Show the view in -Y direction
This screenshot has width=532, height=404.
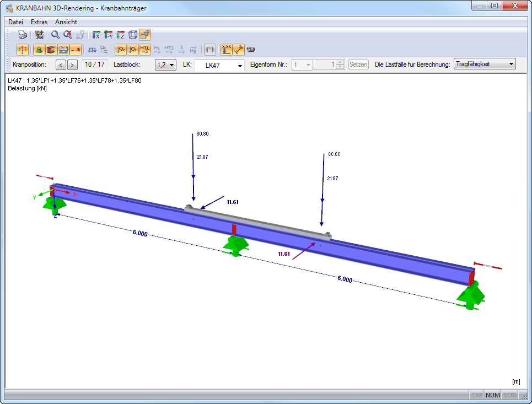pyautogui.click(x=109, y=35)
